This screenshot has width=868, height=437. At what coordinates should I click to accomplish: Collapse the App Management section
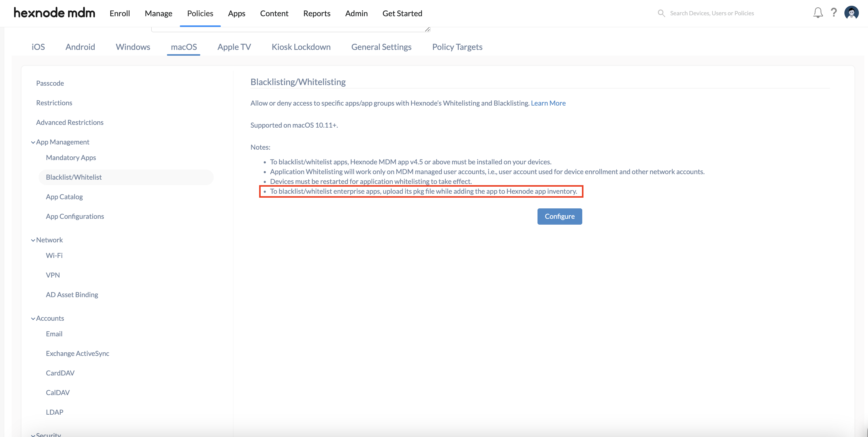click(33, 142)
